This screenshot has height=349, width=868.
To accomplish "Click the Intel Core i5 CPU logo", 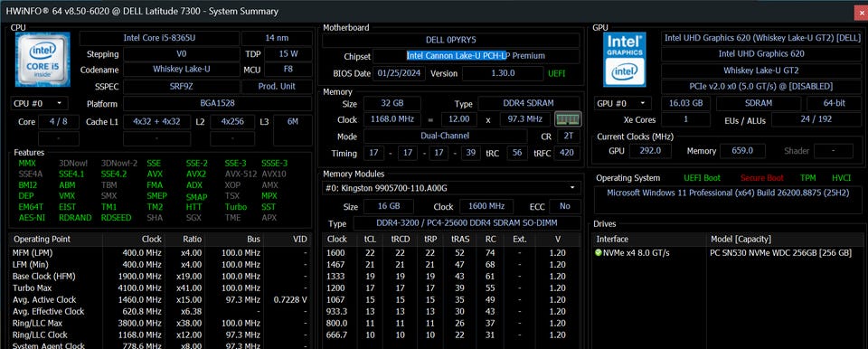I will (42, 59).
